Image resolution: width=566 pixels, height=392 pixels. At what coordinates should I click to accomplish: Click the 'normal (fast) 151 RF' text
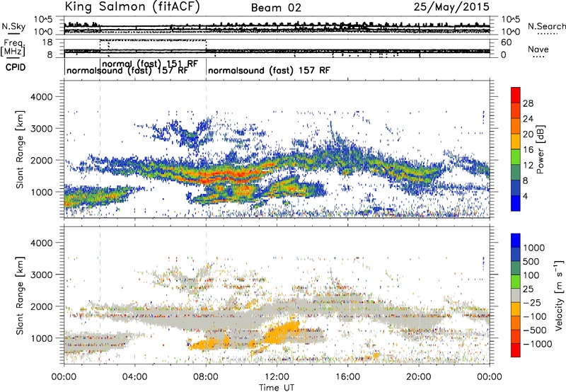tap(150, 64)
